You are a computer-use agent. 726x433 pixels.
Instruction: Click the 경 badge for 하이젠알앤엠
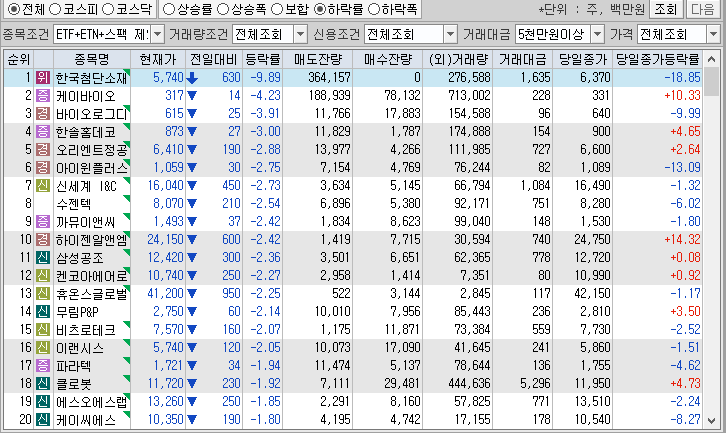(43, 240)
